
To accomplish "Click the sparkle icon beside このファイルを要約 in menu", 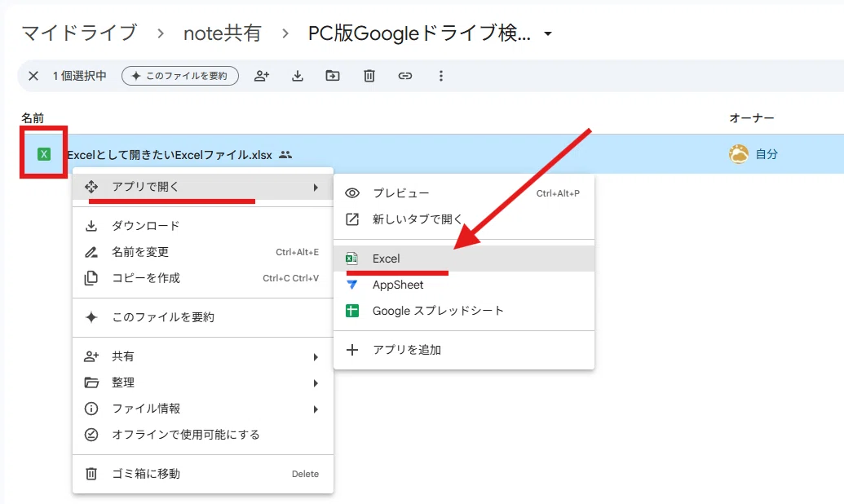I will [x=91, y=317].
